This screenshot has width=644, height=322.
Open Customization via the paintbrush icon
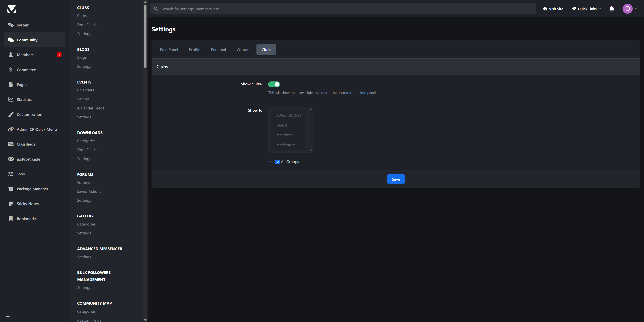point(10,114)
